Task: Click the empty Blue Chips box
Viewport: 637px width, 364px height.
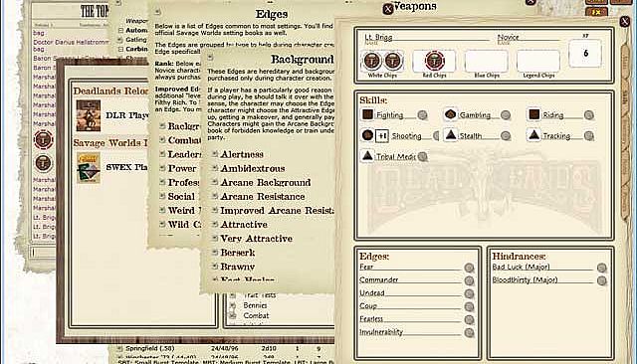Action: click(x=487, y=61)
